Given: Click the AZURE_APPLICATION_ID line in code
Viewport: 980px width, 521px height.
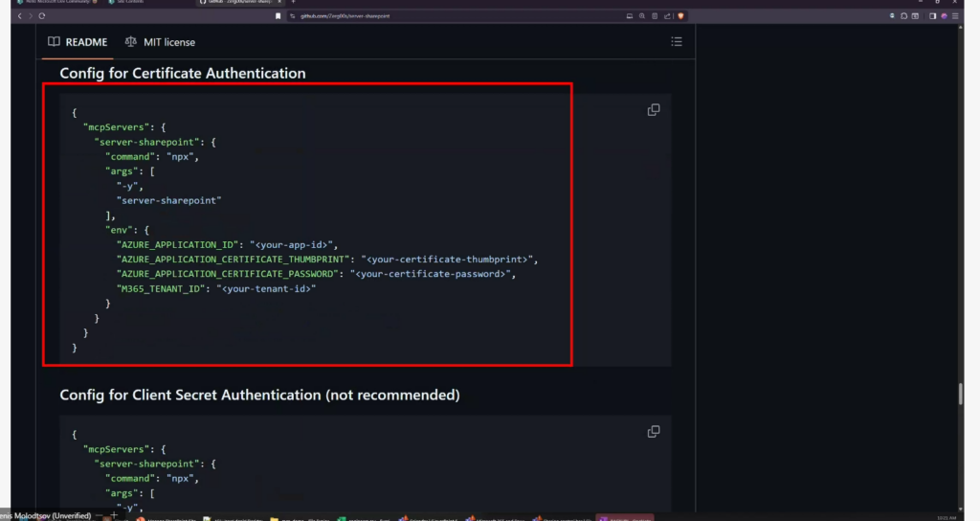Looking at the screenshot, I should [x=227, y=244].
